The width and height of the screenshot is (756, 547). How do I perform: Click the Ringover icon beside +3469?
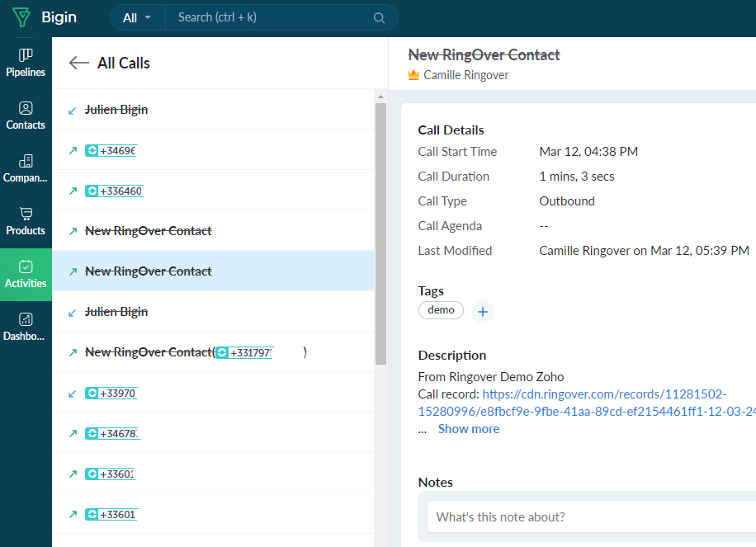92,151
